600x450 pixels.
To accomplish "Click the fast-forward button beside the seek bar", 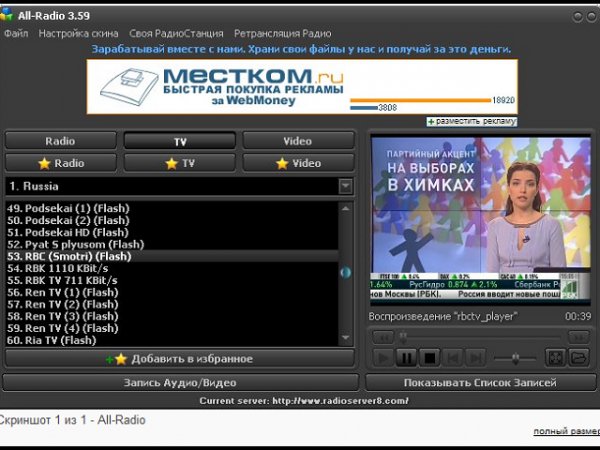I will [x=579, y=338].
